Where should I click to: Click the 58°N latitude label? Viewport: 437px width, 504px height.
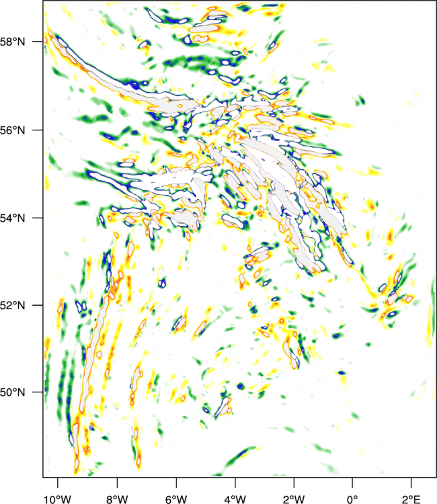click(x=13, y=42)
